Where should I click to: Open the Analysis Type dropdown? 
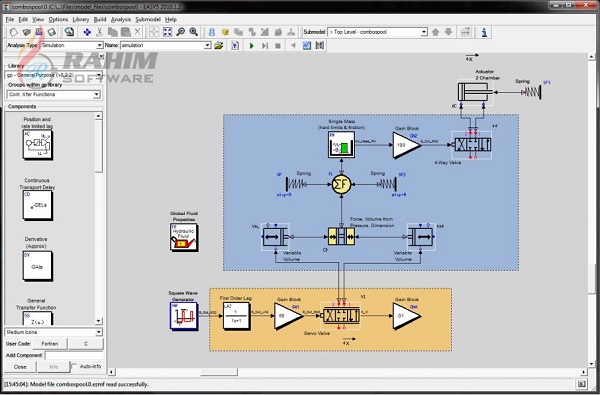tap(71, 45)
